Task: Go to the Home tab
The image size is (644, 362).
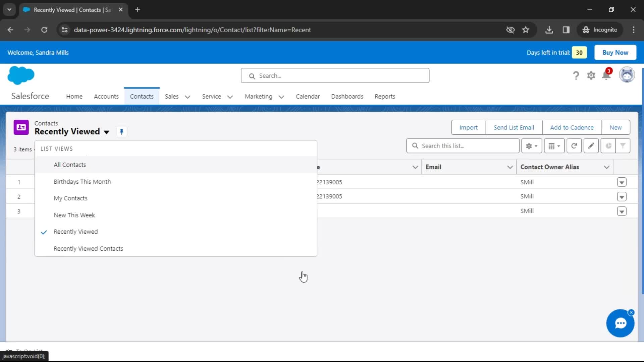Action: (x=74, y=97)
